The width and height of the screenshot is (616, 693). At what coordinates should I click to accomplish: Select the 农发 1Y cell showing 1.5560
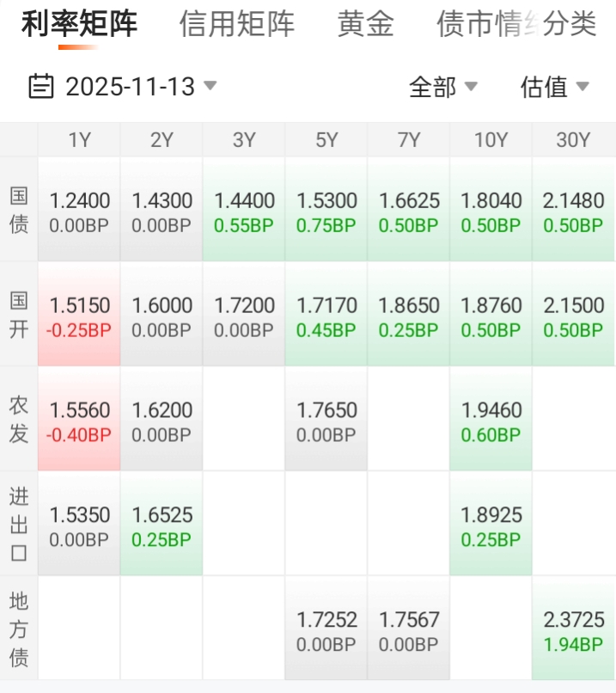[79, 421]
